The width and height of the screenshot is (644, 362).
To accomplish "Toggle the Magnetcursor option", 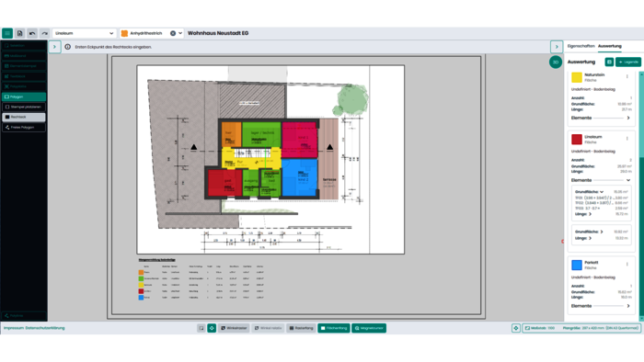I will point(369,328).
